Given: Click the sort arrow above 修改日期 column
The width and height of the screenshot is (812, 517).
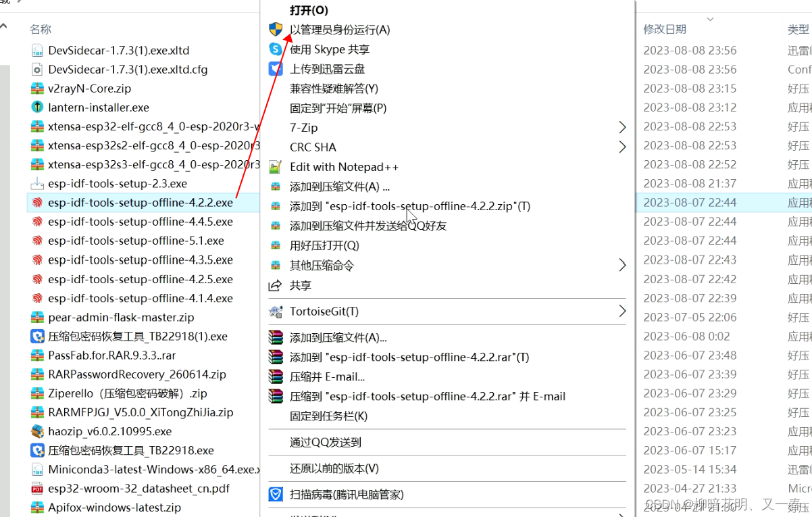Looking at the screenshot, I should click(x=710, y=19).
